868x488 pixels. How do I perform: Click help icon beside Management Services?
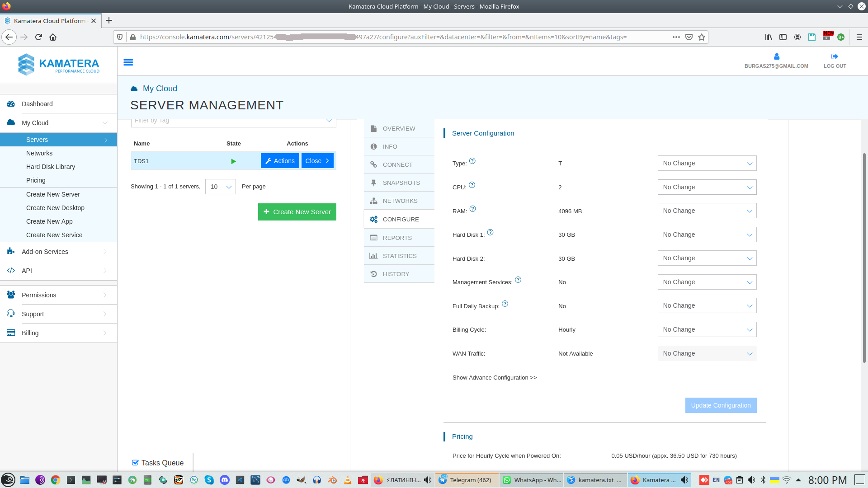pos(518,280)
